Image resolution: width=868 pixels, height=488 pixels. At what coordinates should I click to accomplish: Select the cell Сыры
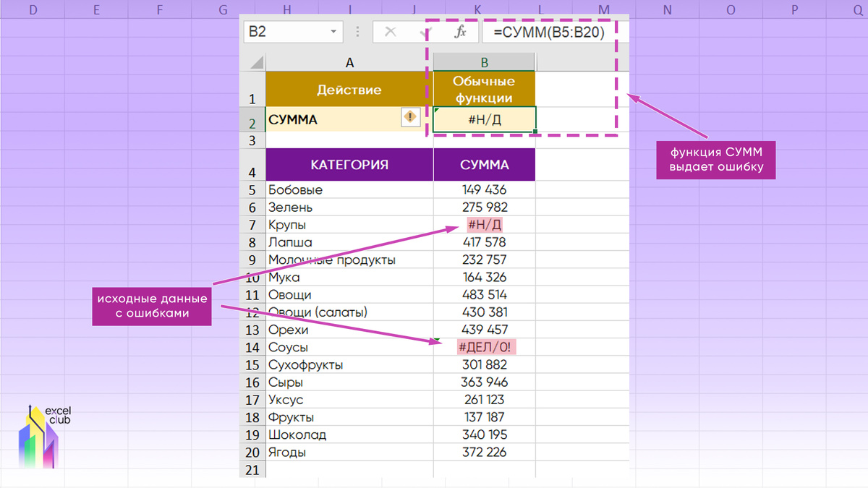click(349, 382)
